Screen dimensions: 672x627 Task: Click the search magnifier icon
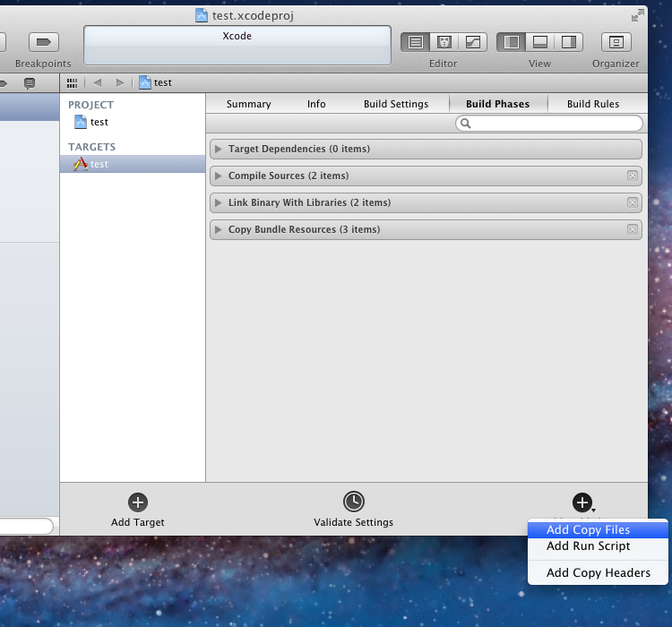pos(465,124)
